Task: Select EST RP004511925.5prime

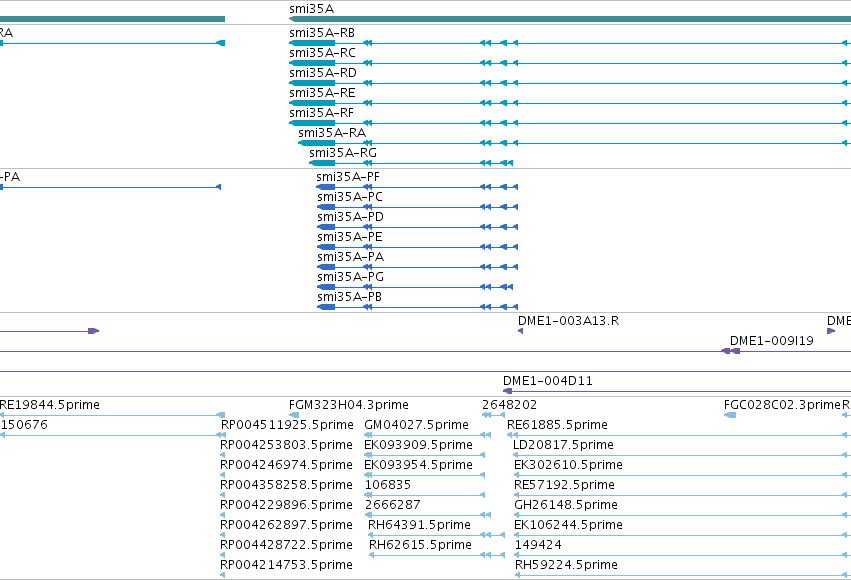Action: click(x=287, y=425)
